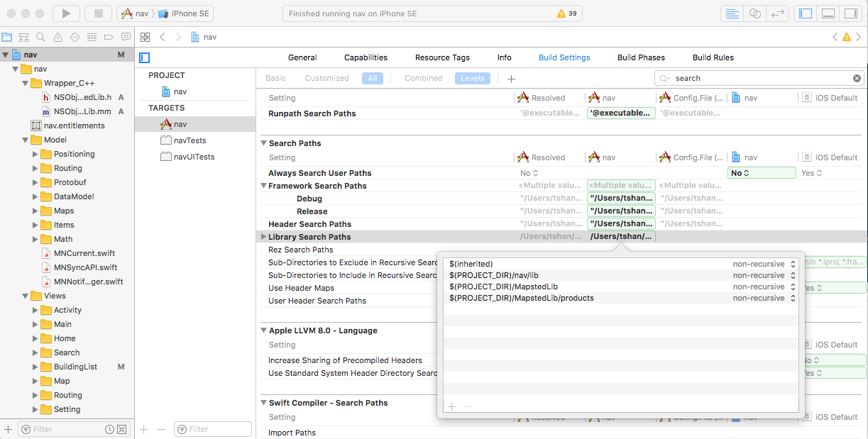The image size is (868, 439).
Task: Open recursive dropdown for MapstedLib path
Action: pos(793,287)
